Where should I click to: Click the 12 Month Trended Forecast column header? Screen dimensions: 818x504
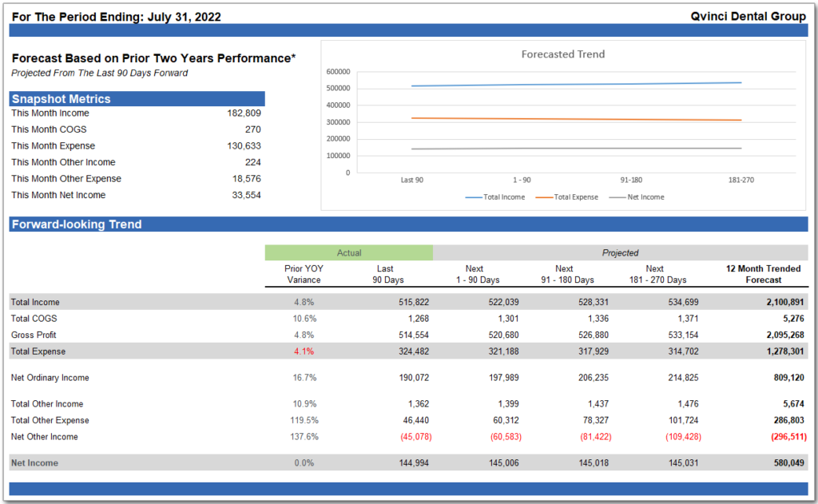[763, 274]
